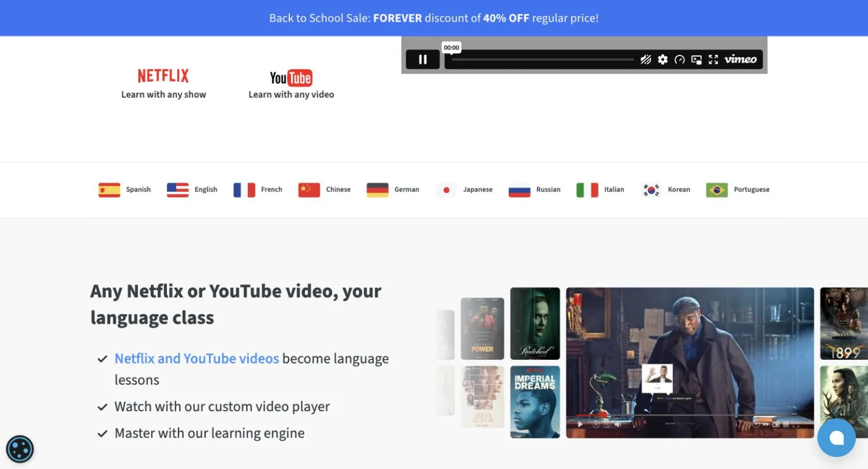868x469 pixels.
Task: Choose the German language label
Action: (407, 189)
